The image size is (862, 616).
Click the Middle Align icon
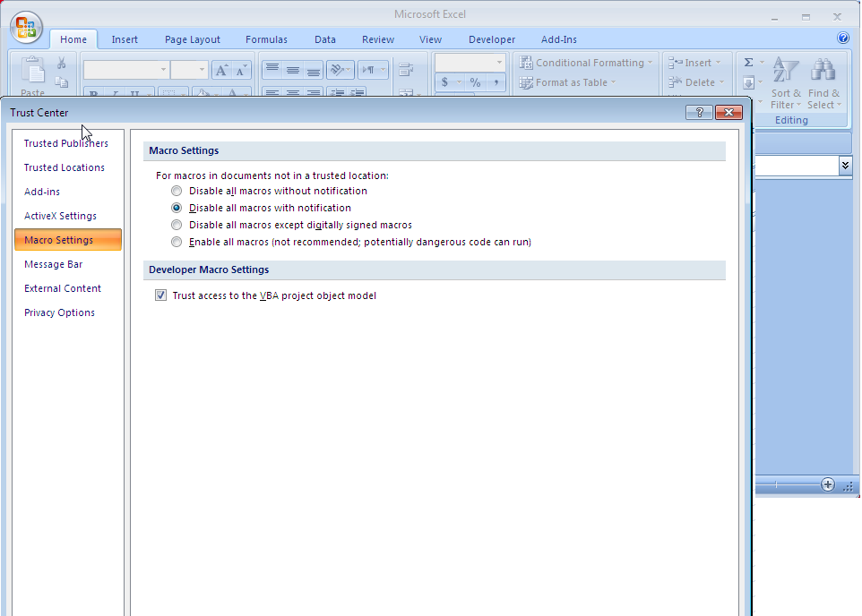click(292, 69)
